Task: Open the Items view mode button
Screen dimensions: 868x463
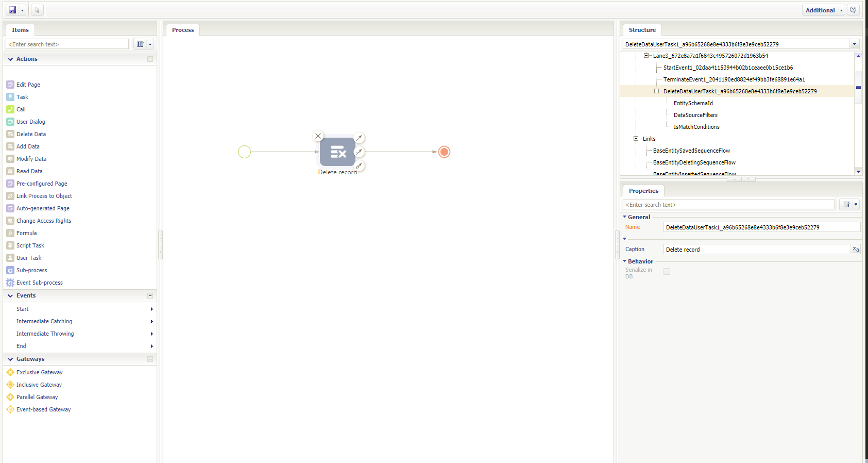Action: tap(144, 44)
